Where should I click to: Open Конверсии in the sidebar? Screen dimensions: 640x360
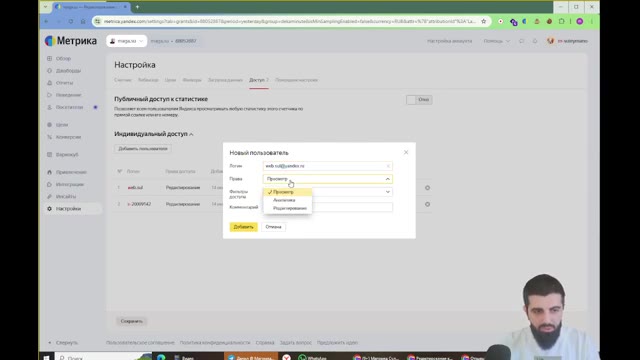[x=68, y=137]
